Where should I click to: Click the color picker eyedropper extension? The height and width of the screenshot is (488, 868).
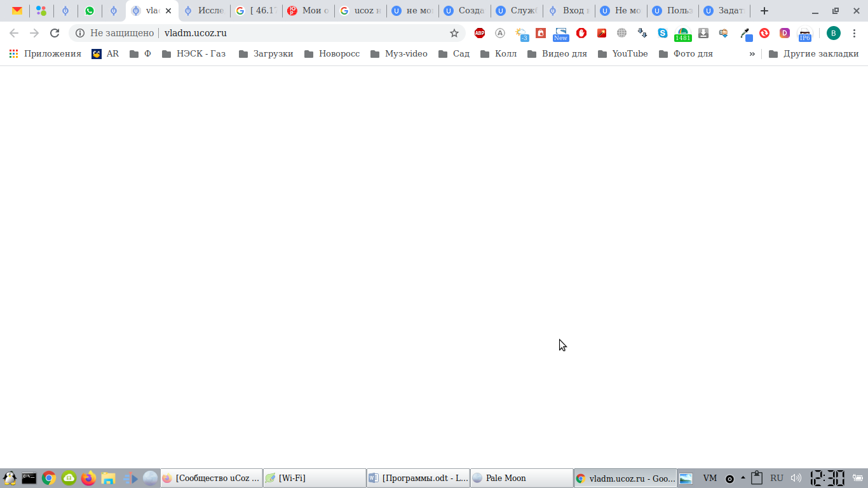coord(745,34)
